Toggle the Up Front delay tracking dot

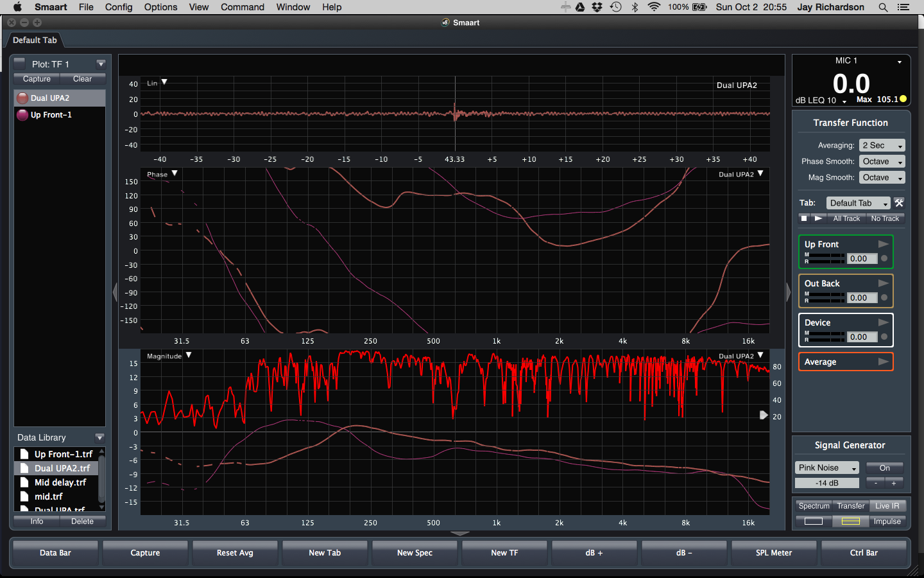[x=884, y=258]
